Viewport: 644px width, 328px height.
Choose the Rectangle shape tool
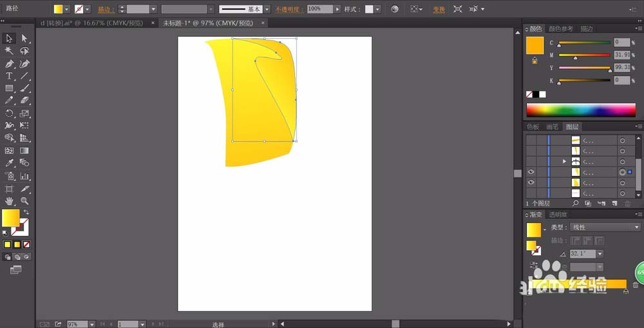pyautogui.click(x=9, y=88)
